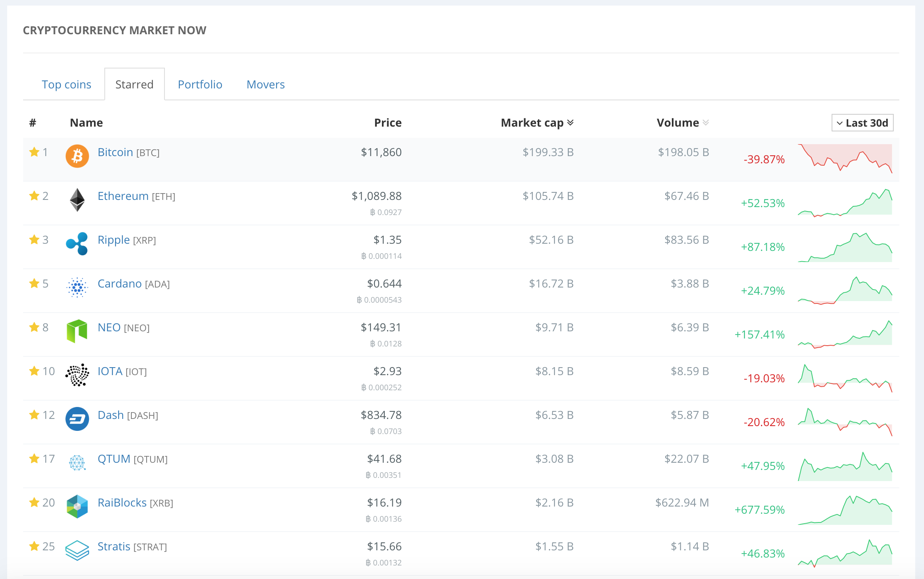The width and height of the screenshot is (924, 579).
Task: Click the IOTA black dots logo
Action: click(77, 375)
